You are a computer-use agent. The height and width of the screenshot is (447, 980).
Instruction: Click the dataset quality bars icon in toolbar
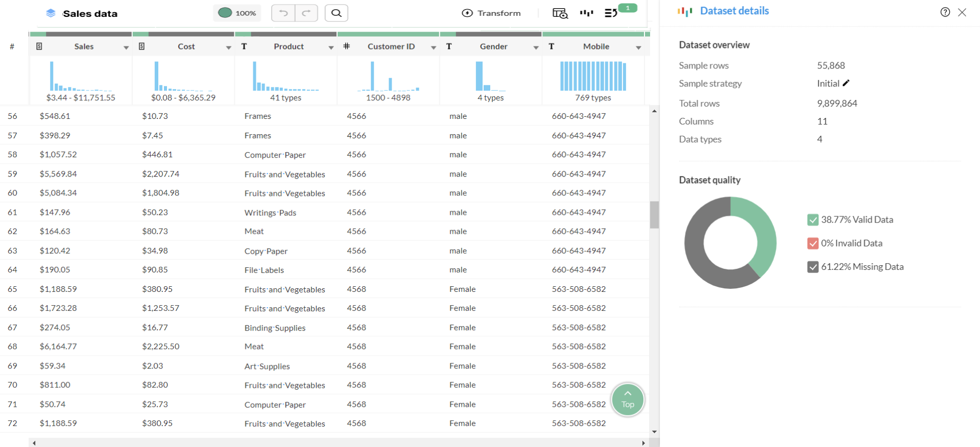(586, 13)
